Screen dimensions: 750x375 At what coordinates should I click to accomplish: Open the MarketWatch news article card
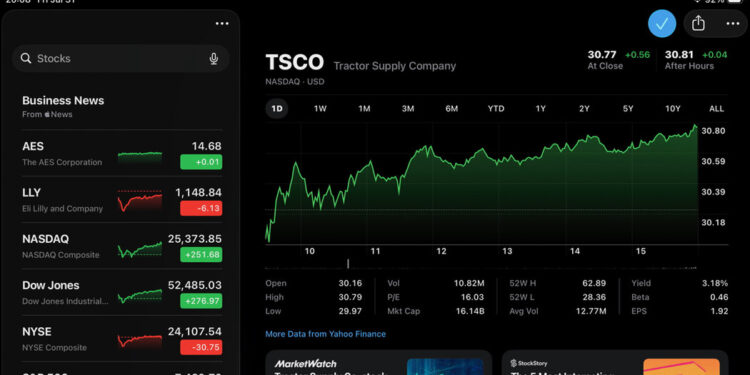pos(378,363)
